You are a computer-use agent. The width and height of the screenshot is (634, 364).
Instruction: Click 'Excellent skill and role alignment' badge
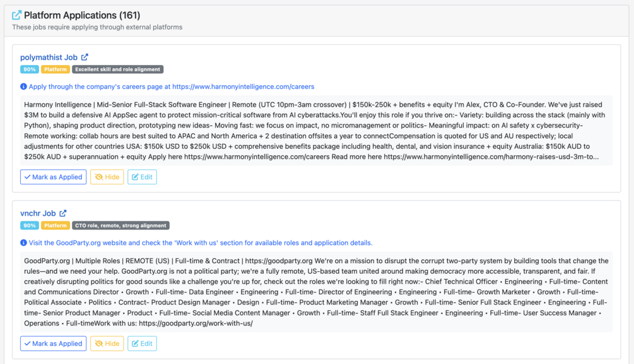coord(118,69)
